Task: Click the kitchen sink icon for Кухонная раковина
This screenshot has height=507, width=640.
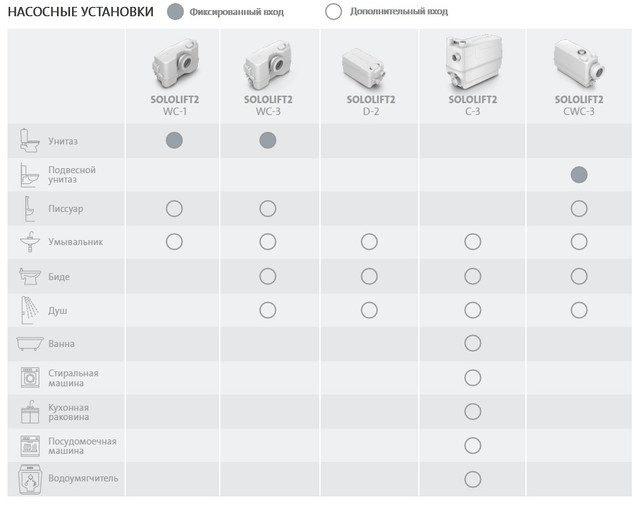Action: (x=30, y=412)
